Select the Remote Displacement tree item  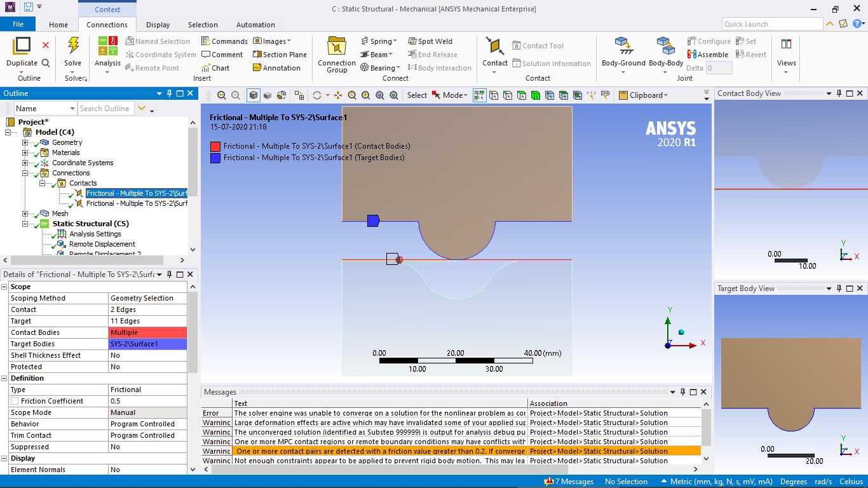(102, 244)
